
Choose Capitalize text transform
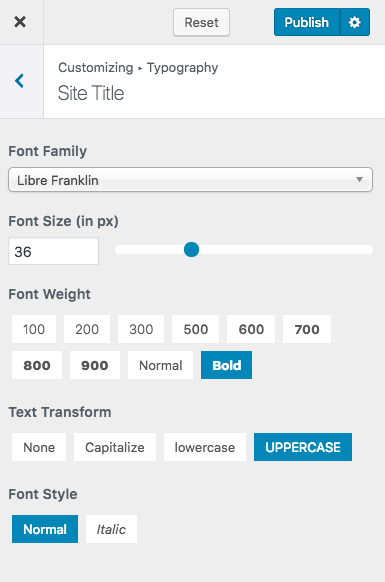coord(115,447)
